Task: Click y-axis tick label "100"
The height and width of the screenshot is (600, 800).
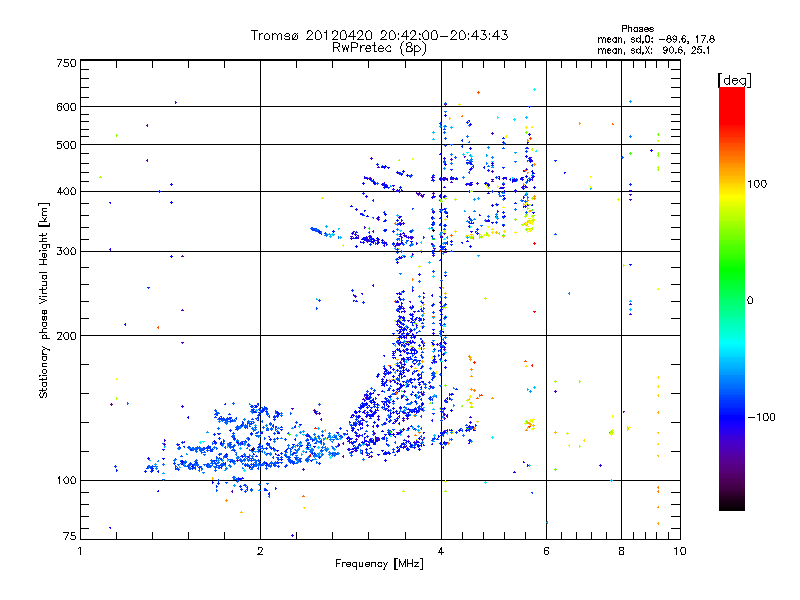Action: coord(66,480)
